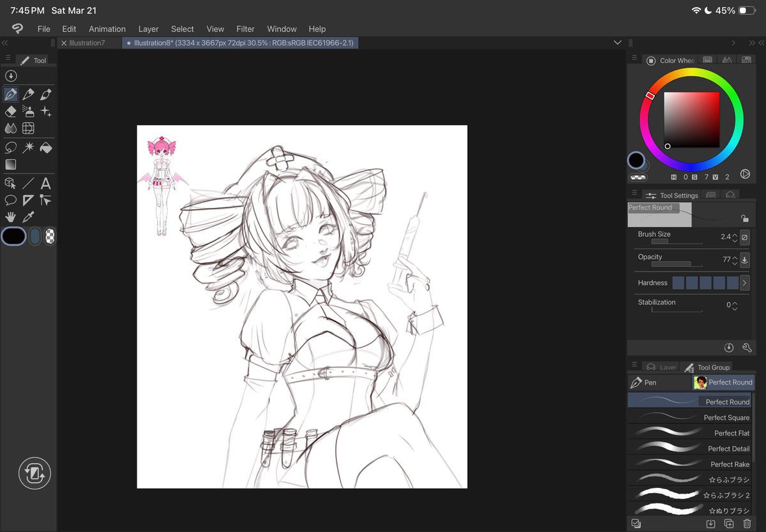Image resolution: width=766 pixels, height=532 pixels.
Task: Open Tool palette hamburger menu
Action: click(8, 58)
